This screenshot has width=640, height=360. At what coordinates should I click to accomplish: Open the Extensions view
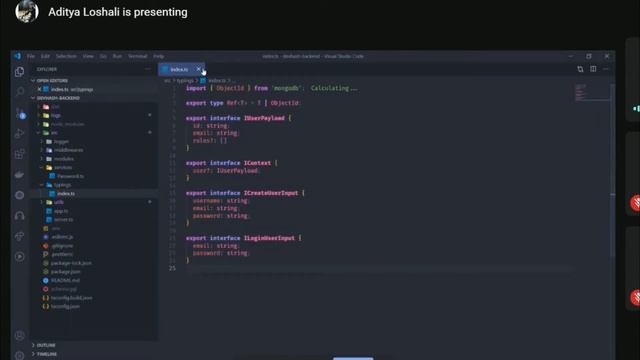[x=19, y=154]
